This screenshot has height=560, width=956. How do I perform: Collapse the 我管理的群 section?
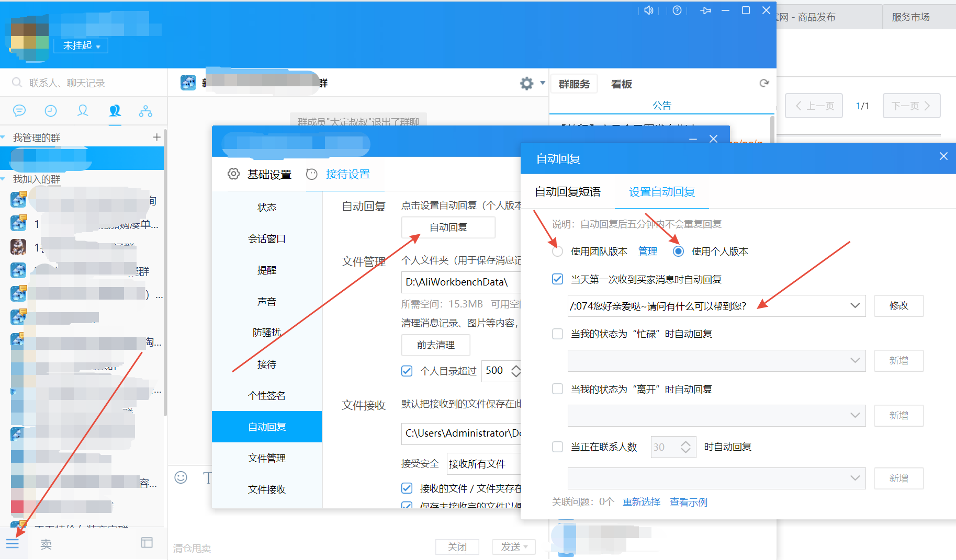click(3, 138)
